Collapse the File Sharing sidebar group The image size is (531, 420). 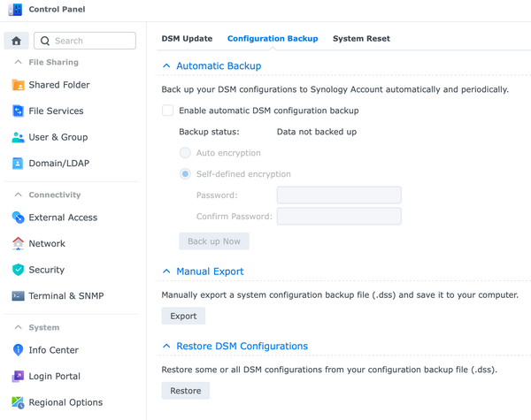click(19, 62)
